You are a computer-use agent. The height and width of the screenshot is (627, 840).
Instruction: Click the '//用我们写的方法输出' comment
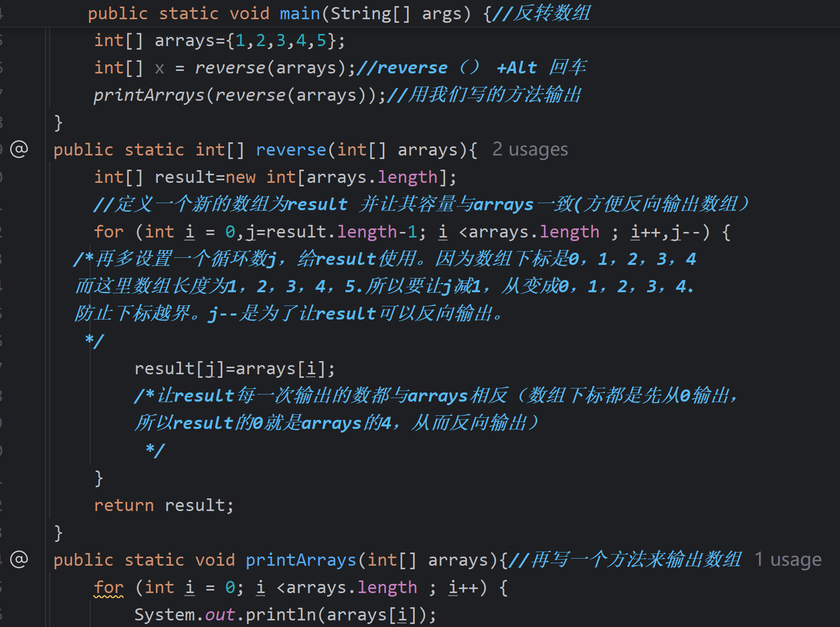coord(485,95)
